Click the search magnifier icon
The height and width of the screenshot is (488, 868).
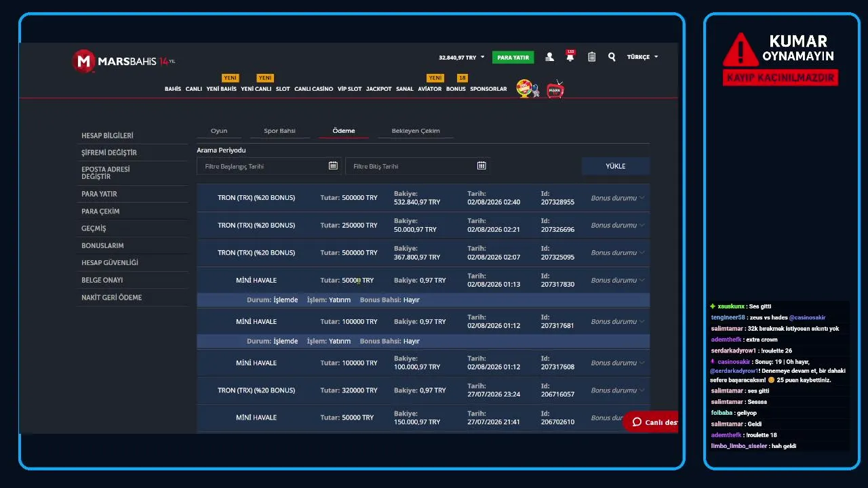coord(612,58)
